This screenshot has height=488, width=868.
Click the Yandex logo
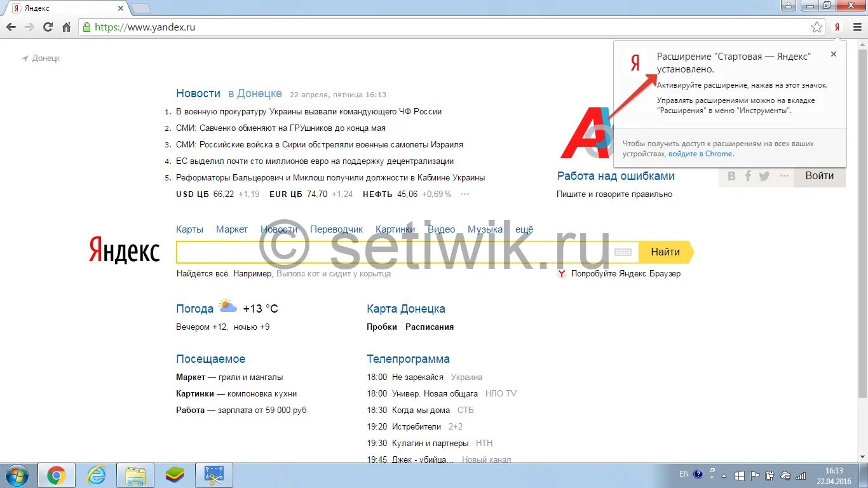pos(125,250)
